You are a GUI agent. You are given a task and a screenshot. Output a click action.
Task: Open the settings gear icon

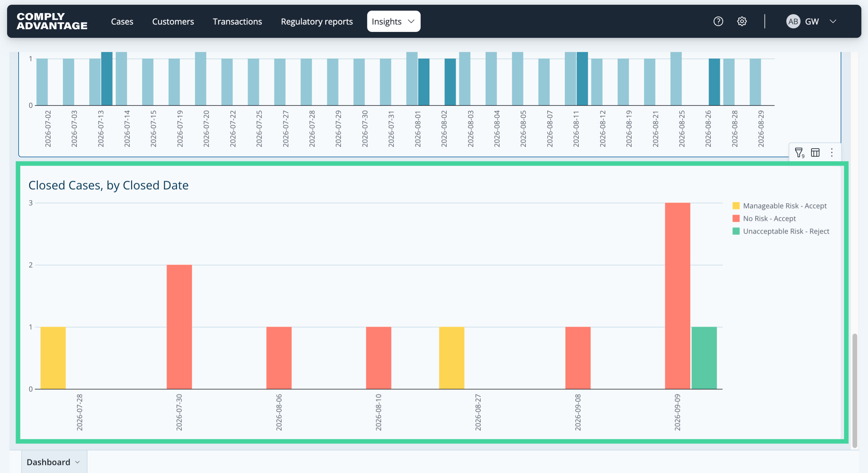pos(742,22)
